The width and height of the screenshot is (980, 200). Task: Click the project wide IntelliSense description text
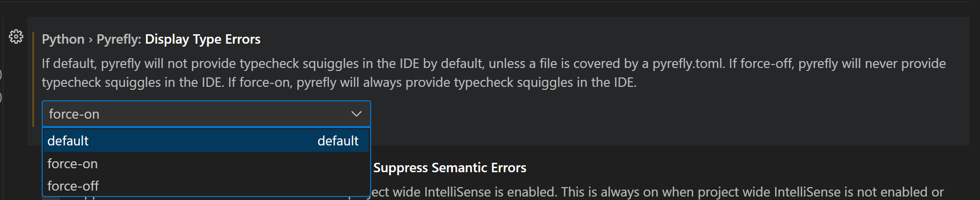coord(657,192)
